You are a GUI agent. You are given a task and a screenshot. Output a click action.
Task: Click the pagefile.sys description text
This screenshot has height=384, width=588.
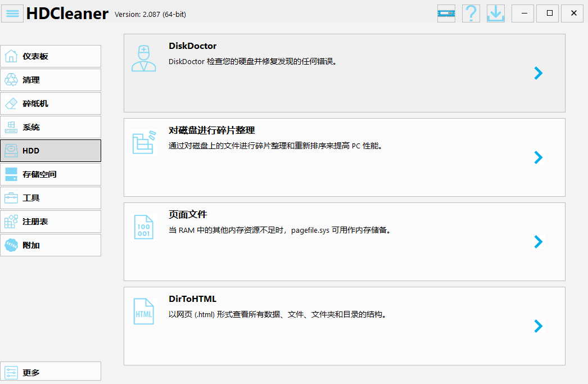pos(280,231)
